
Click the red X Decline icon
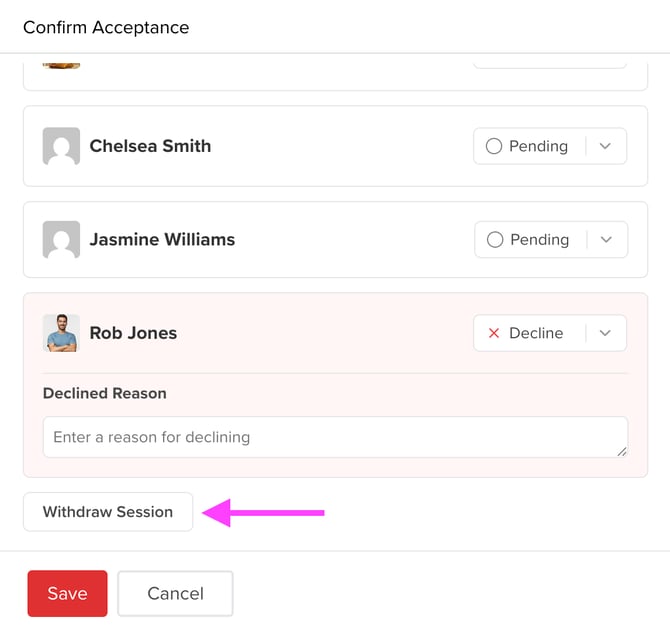click(493, 333)
